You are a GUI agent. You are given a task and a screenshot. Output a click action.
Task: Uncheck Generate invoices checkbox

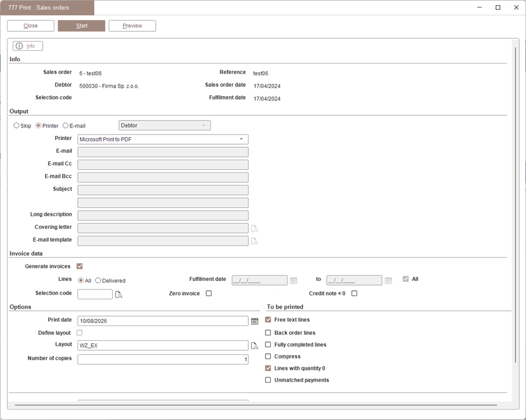[80, 266]
